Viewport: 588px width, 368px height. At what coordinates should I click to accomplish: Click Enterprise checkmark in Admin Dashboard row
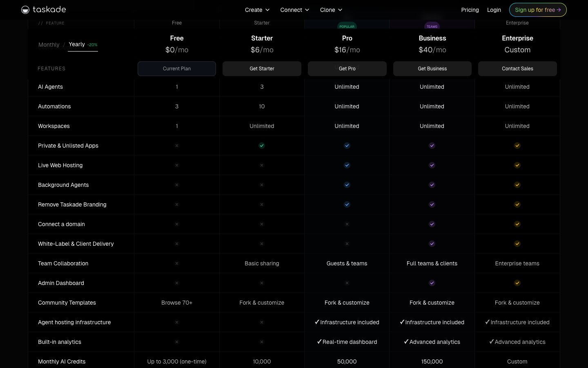point(517,283)
